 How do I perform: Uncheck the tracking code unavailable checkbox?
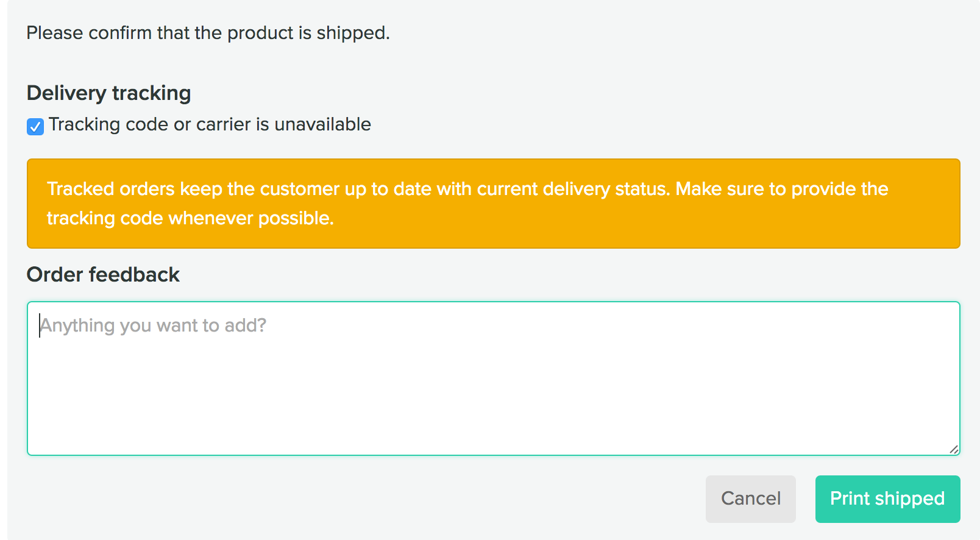35,127
